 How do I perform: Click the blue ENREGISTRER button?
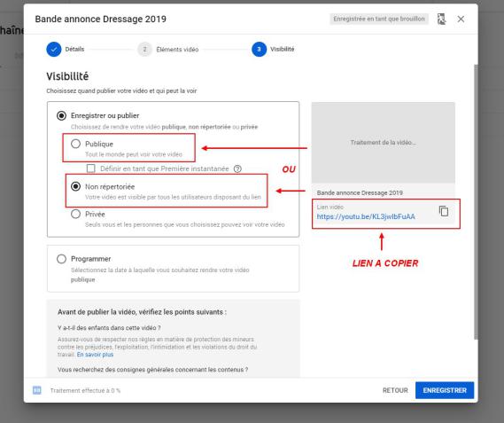tap(445, 390)
